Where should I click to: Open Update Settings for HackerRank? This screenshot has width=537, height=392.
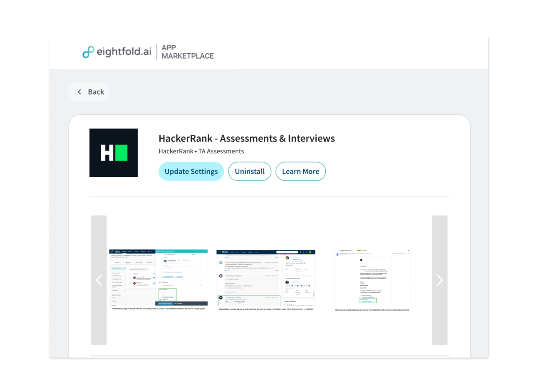click(191, 171)
